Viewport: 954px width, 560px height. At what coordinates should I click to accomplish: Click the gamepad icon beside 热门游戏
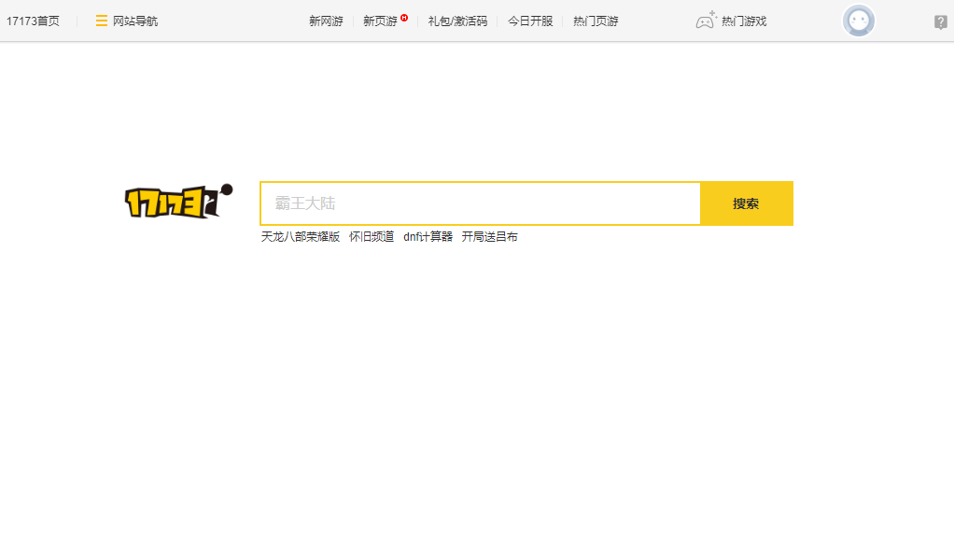click(x=706, y=21)
